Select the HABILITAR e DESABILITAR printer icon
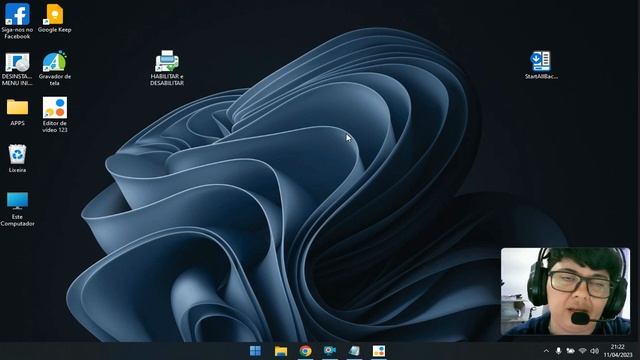640x360 pixels. coord(167,68)
